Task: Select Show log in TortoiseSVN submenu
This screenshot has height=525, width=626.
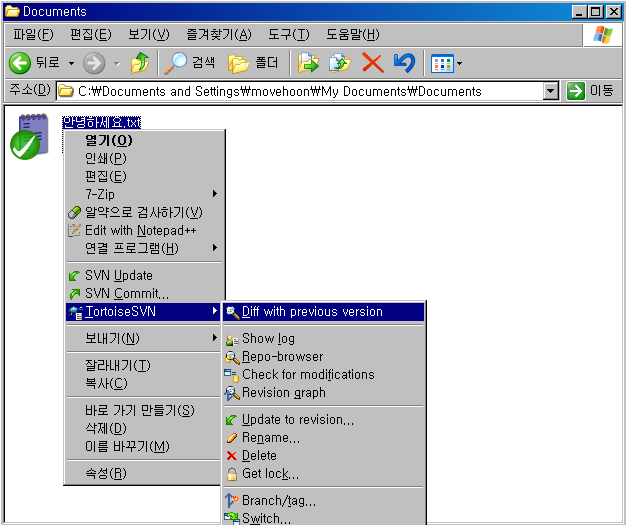Action: click(x=324, y=339)
